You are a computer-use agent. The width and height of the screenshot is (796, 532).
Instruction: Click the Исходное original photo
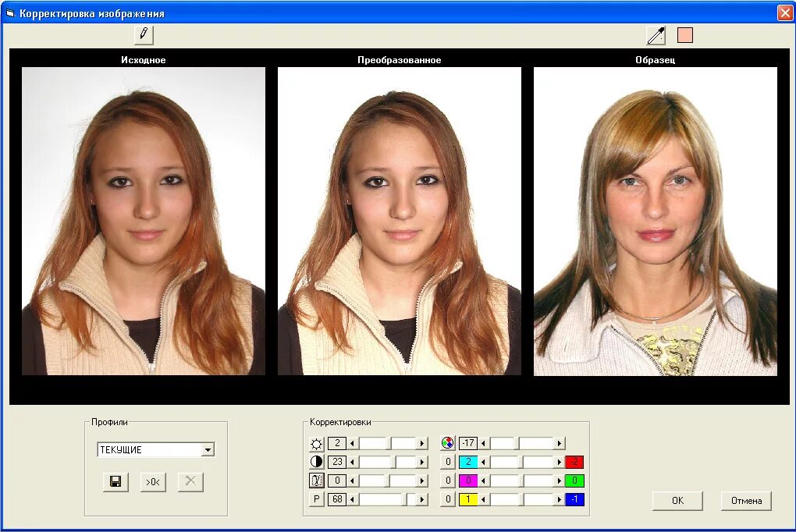point(143,222)
